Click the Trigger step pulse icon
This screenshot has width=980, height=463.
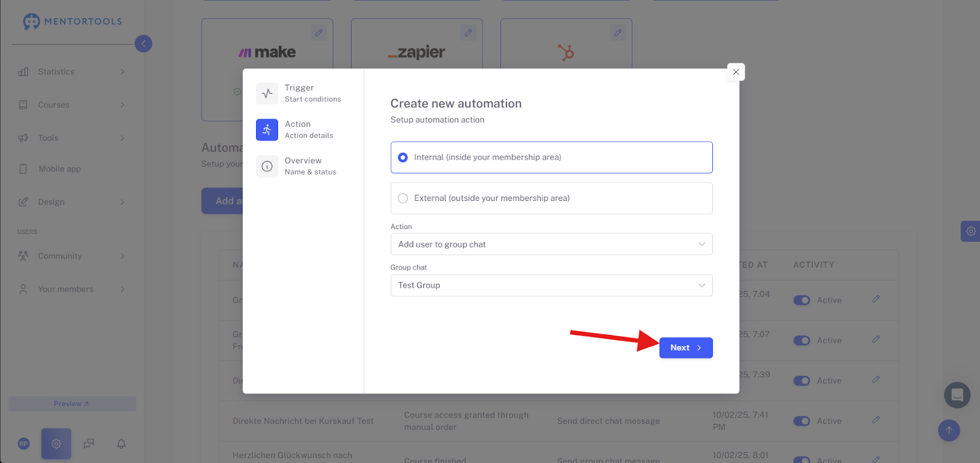[x=267, y=94]
